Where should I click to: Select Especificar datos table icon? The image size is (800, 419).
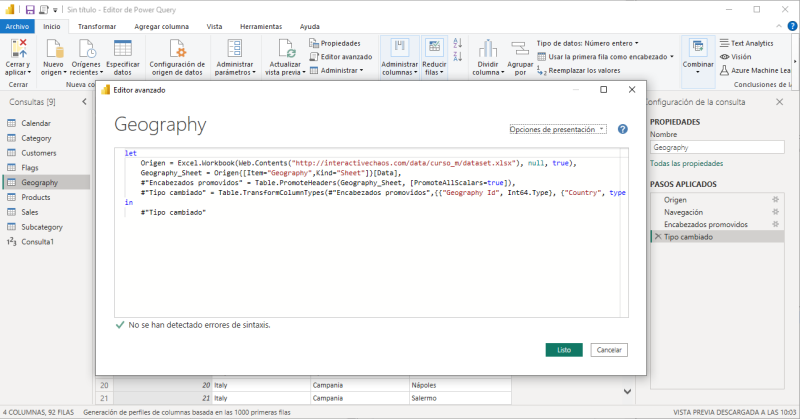[x=122, y=49]
